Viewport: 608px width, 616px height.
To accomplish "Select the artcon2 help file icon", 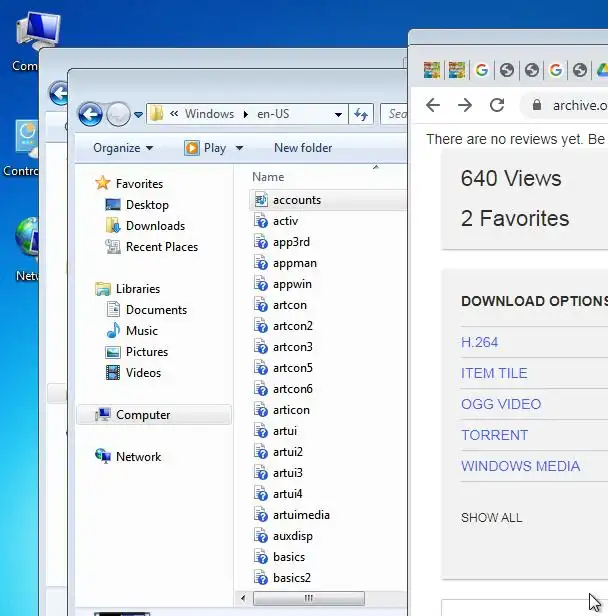I will (x=261, y=326).
